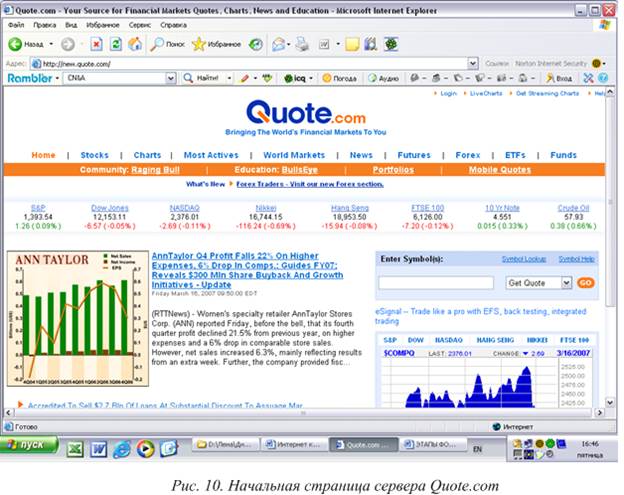
Task: Click the Enter Symbol(s) text field
Action: point(436,283)
